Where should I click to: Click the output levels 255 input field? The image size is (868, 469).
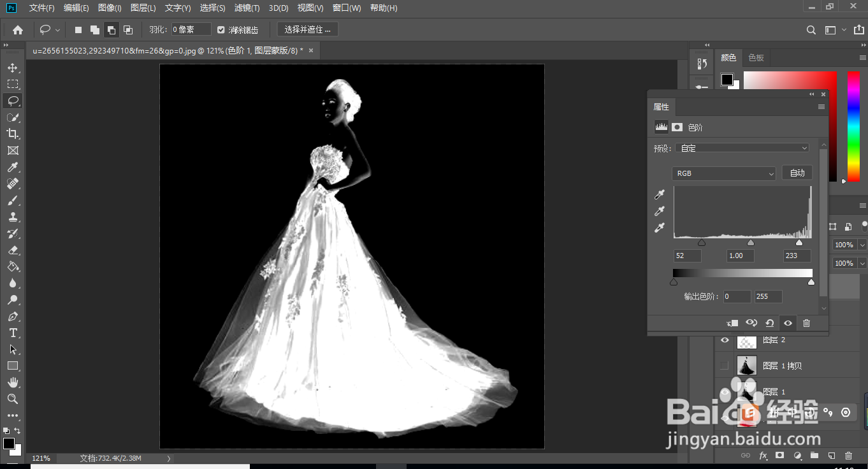pyautogui.click(x=767, y=296)
